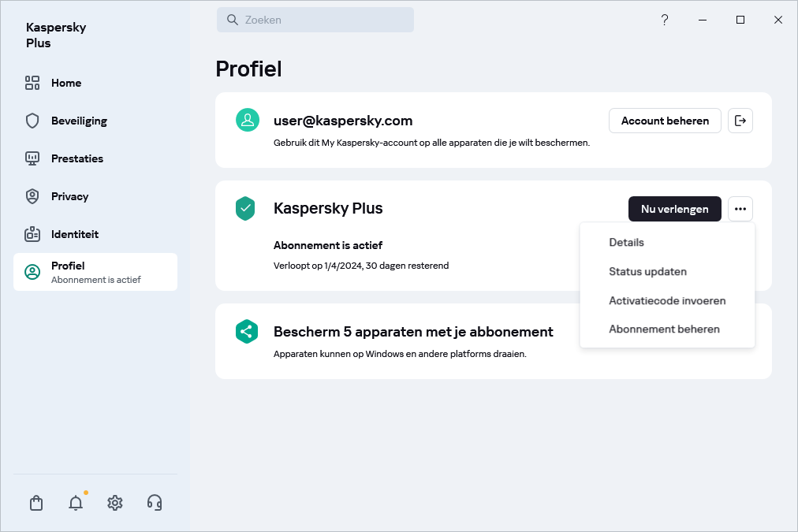
Task: Click the question mark help icon
Action: pos(665,20)
